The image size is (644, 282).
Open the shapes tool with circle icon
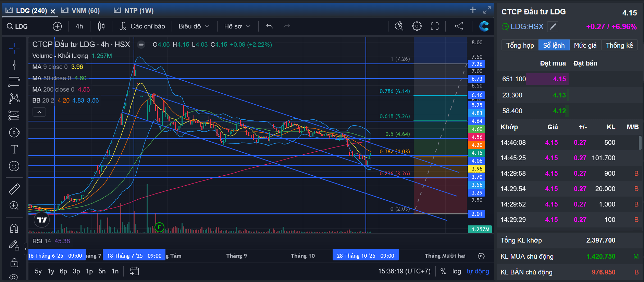(14, 132)
